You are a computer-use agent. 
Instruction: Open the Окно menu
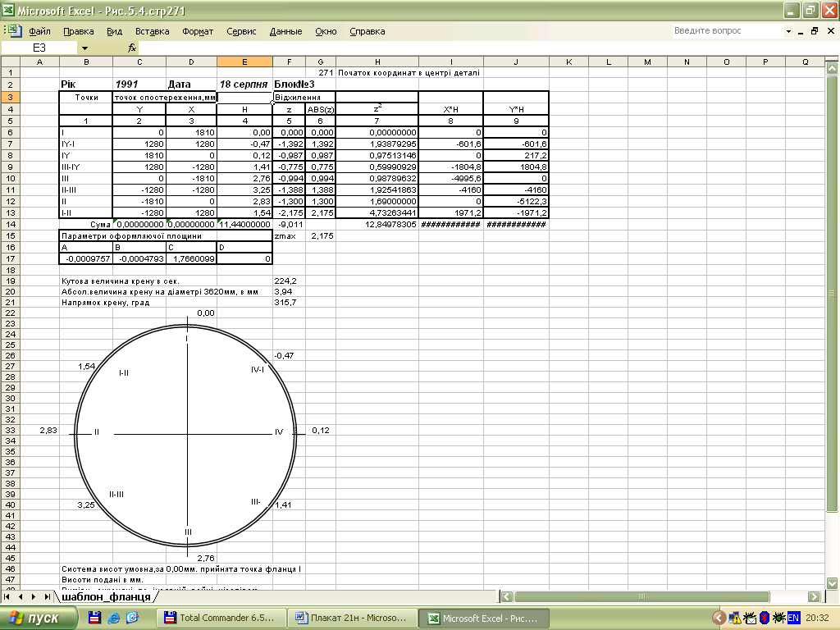pyautogui.click(x=326, y=31)
